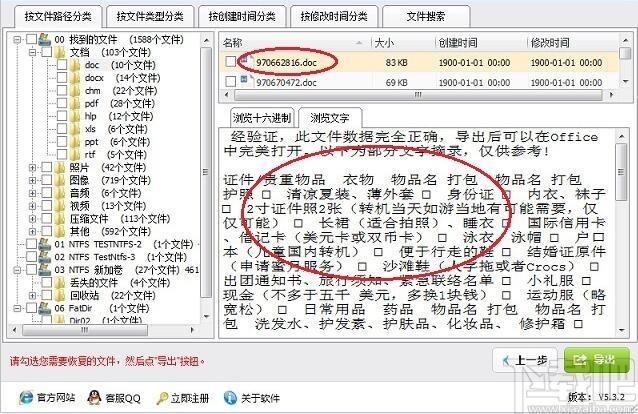Open the 浏览十六进制 hex view tab
Viewport: 638px width, 414px height.
[x=263, y=116]
